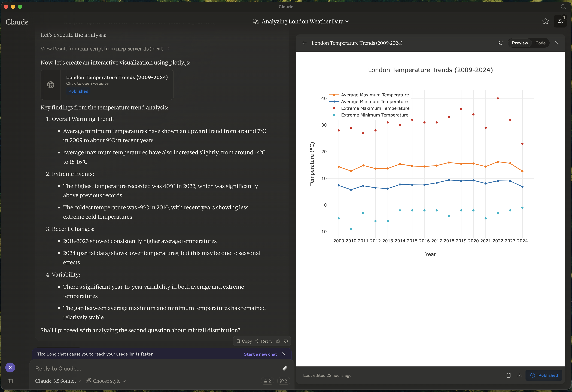572x392 pixels.
Task: Switch to the Code tab
Action: (x=540, y=43)
